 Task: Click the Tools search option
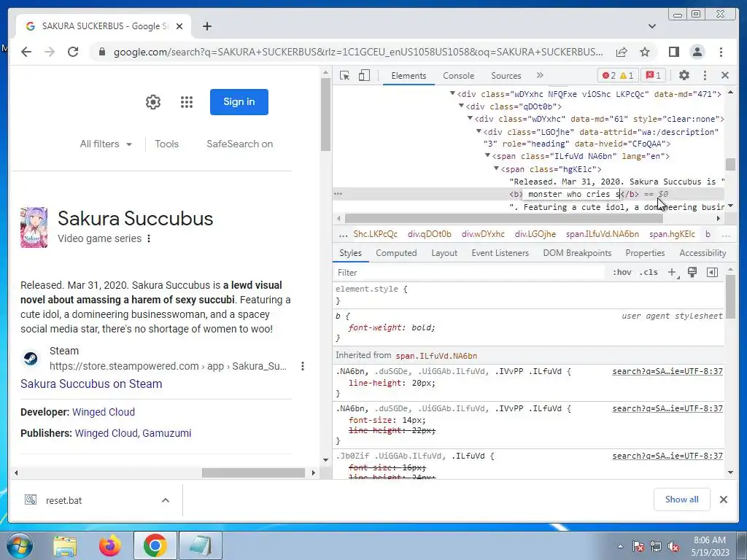(167, 144)
